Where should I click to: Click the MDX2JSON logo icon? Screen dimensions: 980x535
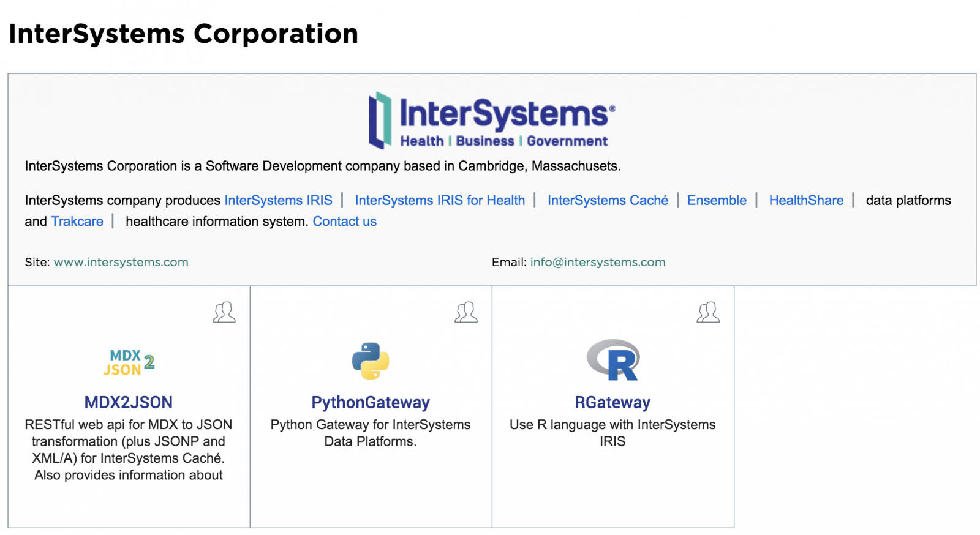[129, 362]
